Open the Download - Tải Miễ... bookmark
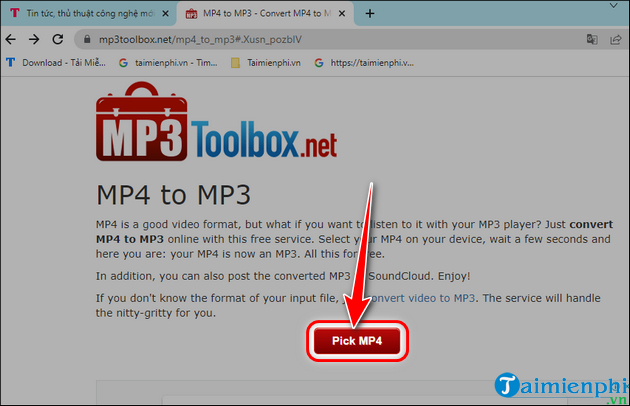The image size is (630, 406). [56, 63]
